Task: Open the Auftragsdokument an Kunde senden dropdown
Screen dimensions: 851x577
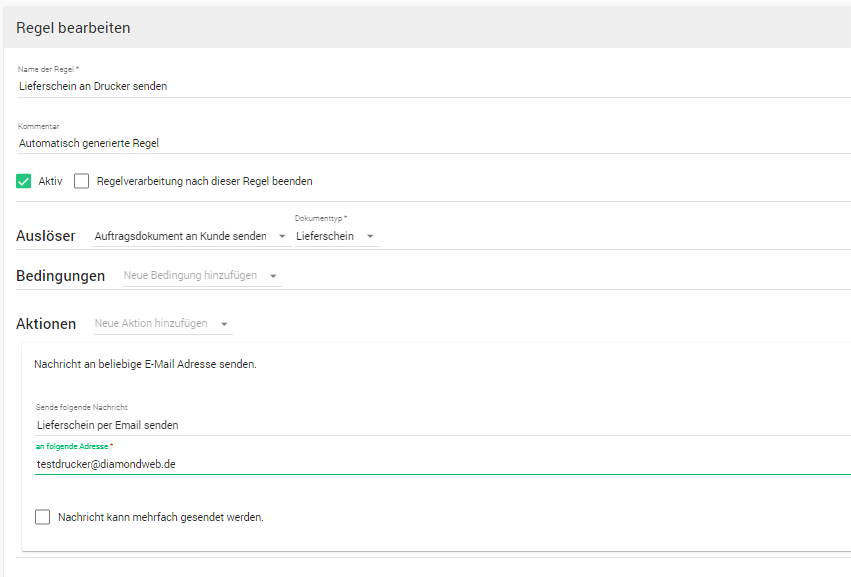Action: click(x=192, y=236)
